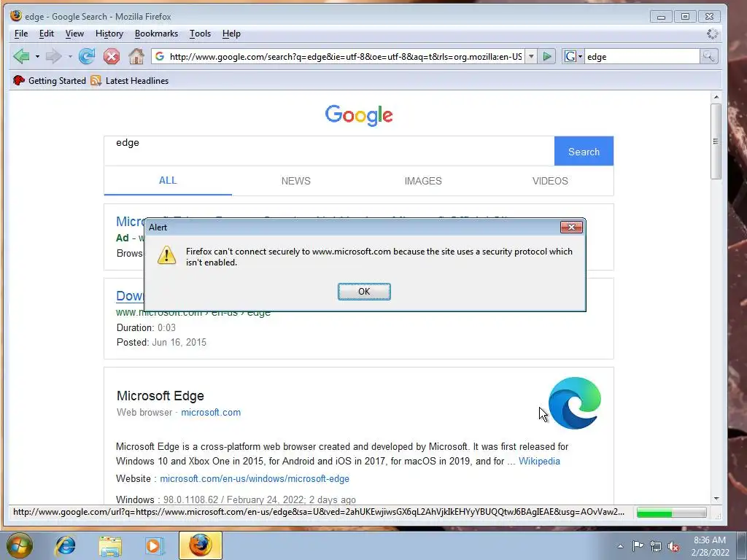
Task: Click the Posted: Jun 16, 2015 text
Action: [x=161, y=343]
